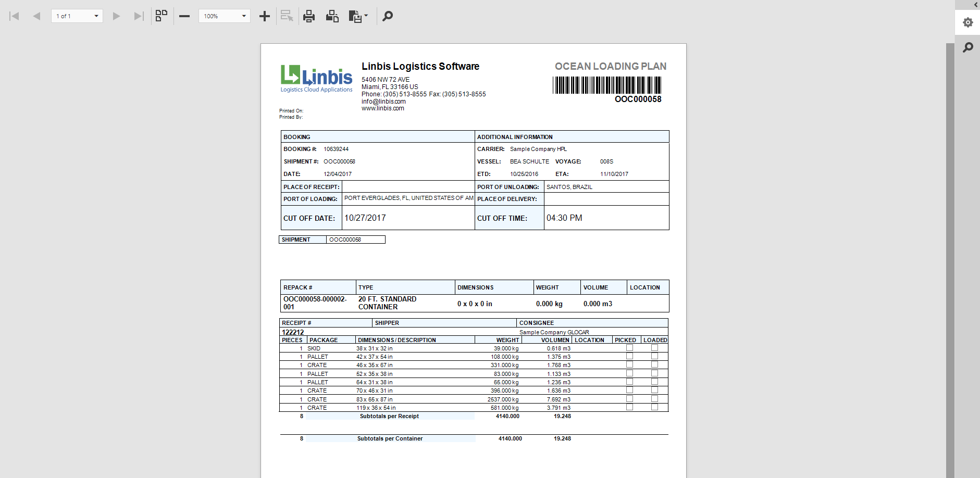Check Loaded box for 65.000 kg pallet
Viewport: 980px width, 478px height.
coord(654,382)
